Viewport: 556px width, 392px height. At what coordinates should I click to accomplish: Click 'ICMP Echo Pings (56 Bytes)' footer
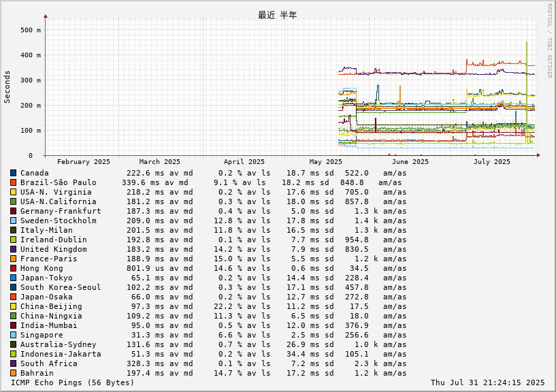click(73, 382)
